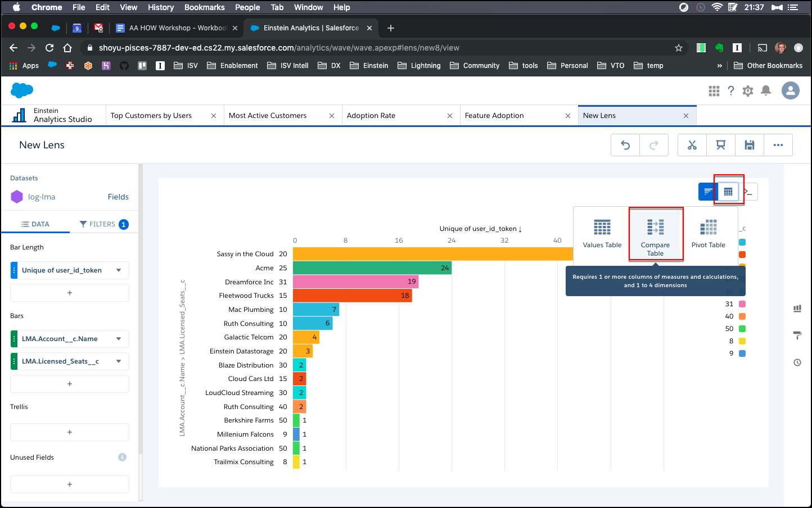Click the scissors clip-to-designer icon

(692, 145)
